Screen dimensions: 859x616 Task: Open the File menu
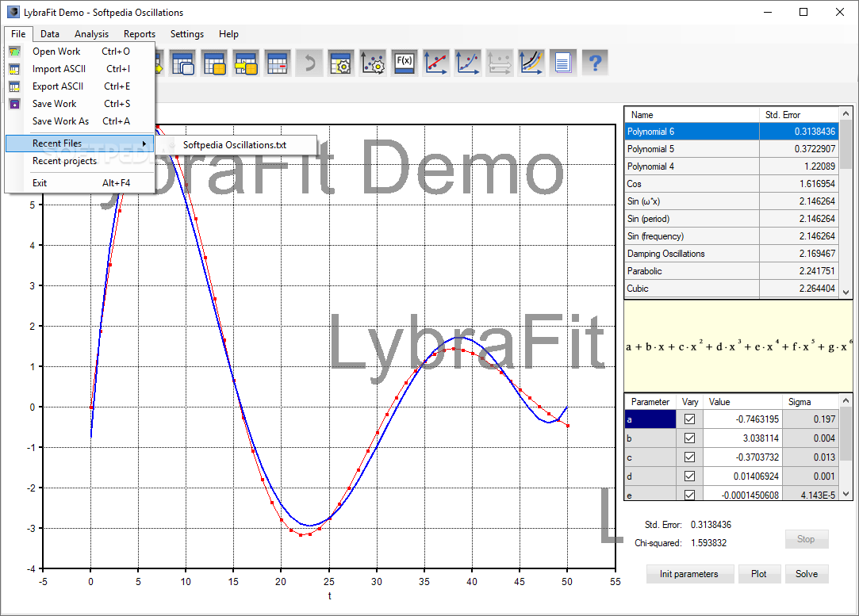(18, 34)
